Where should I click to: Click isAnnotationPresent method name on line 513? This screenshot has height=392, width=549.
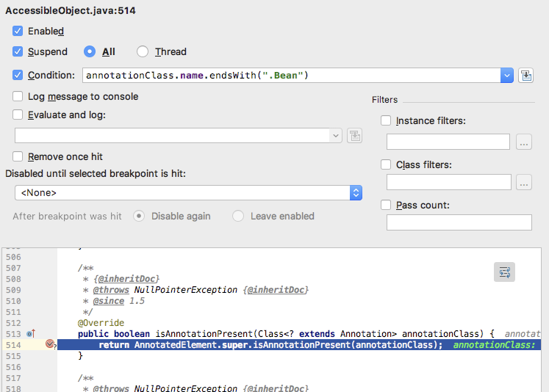click(204, 334)
